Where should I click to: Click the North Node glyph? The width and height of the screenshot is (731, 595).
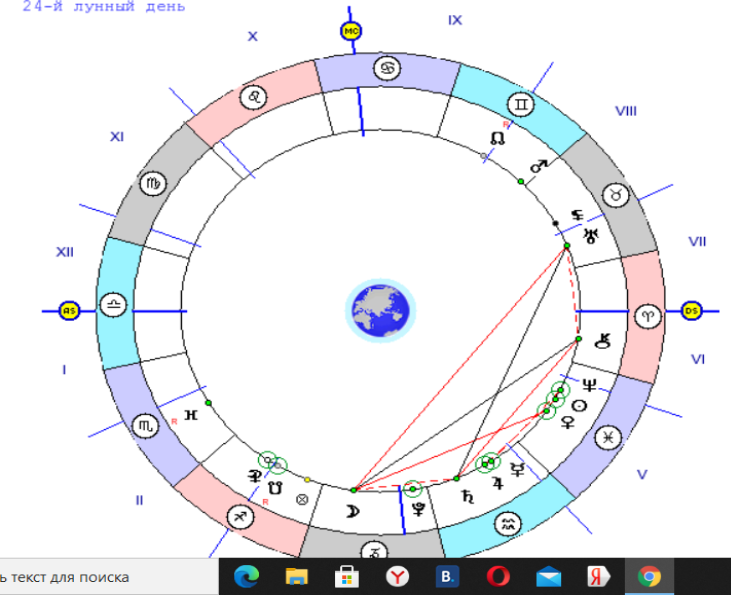pos(497,137)
